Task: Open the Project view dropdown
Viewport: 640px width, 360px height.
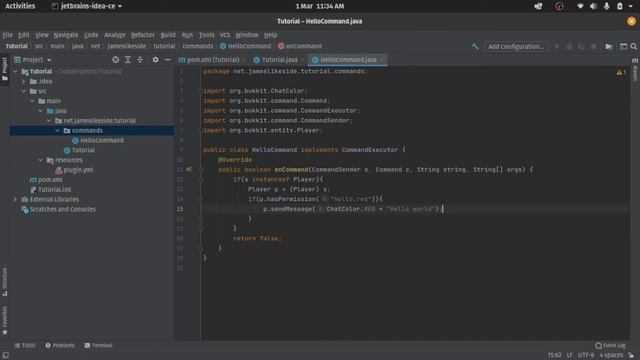Action: pos(33,60)
